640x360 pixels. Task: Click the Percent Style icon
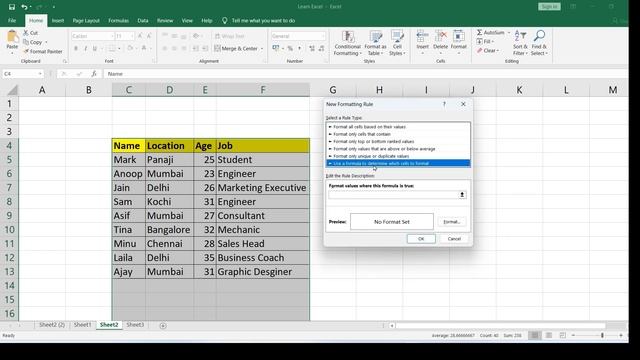tap(290, 49)
